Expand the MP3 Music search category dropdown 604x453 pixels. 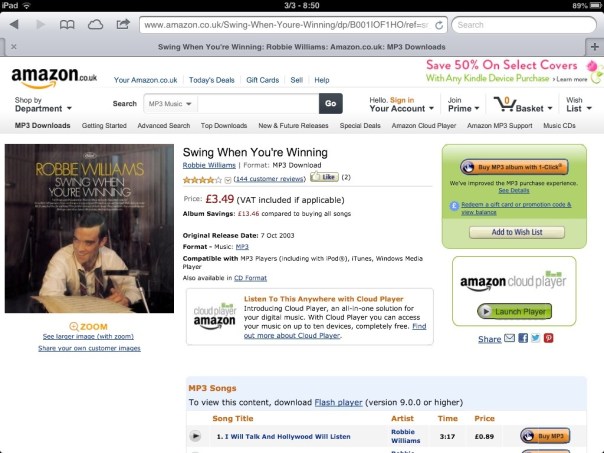[x=170, y=104]
